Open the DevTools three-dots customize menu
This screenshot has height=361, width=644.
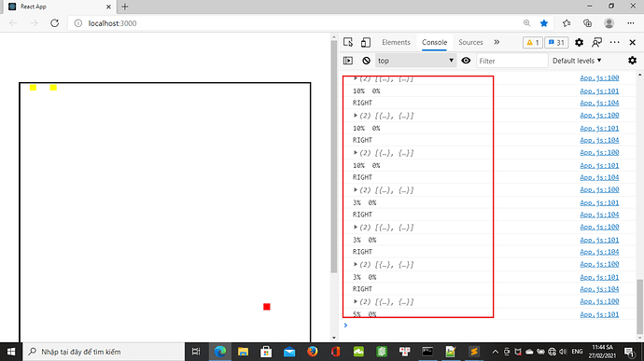coord(615,42)
